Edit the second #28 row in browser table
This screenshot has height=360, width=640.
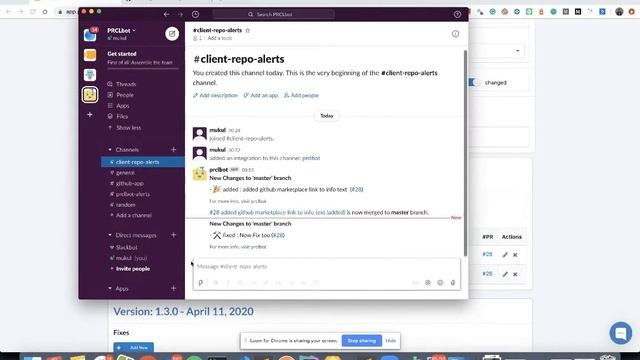505,274
